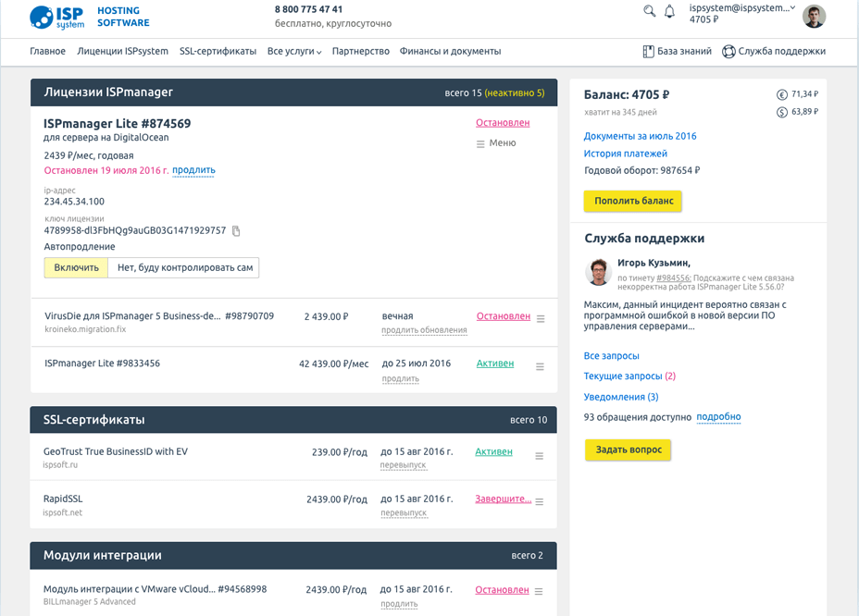Viewport: 859px width, 616px height.
Task: Click продлить for ISPmanager Lite #9833456
Action: coord(401,378)
